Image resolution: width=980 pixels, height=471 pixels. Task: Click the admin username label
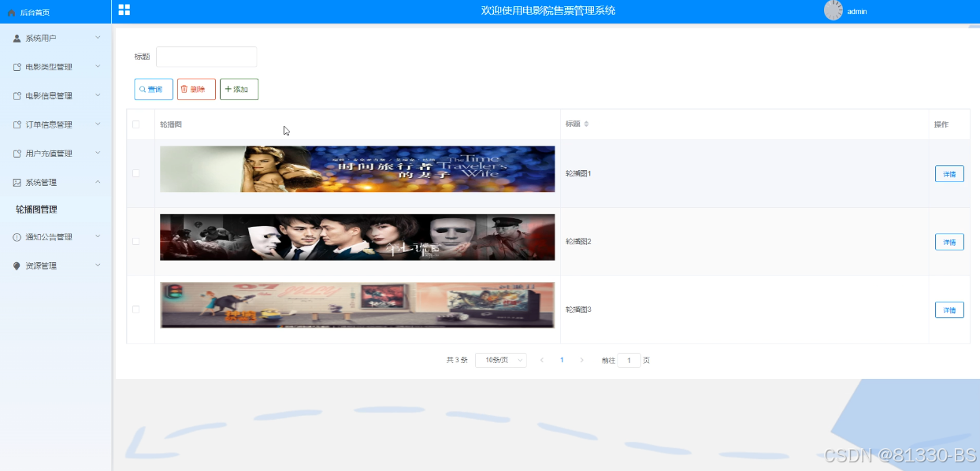857,12
